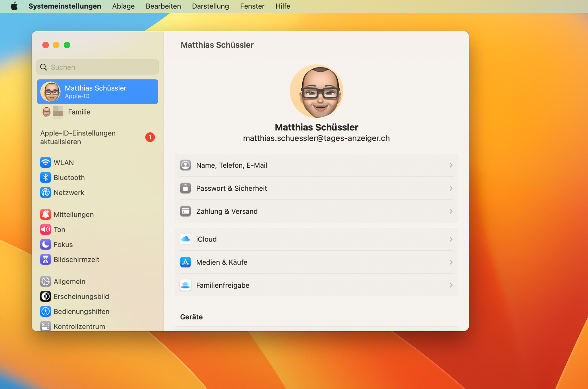Click the red notification badge
This screenshot has height=389, width=588.
pyautogui.click(x=150, y=138)
